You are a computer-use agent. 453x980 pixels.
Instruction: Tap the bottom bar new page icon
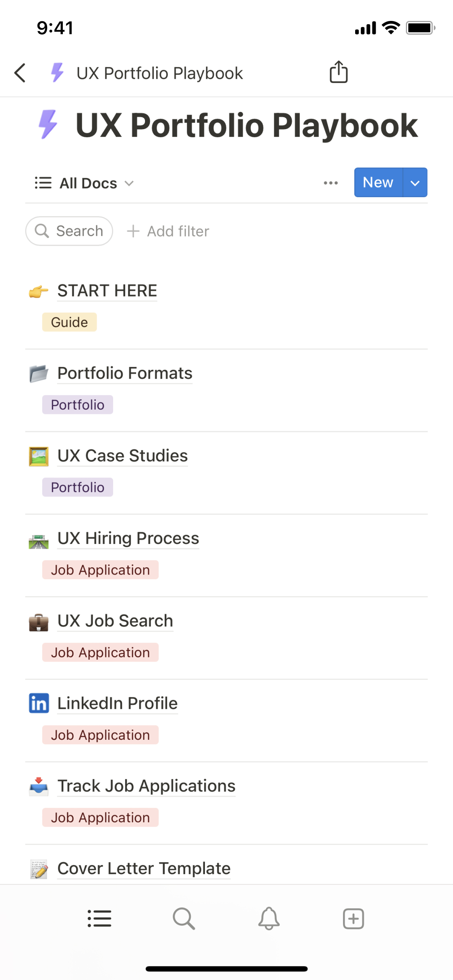coord(353,918)
